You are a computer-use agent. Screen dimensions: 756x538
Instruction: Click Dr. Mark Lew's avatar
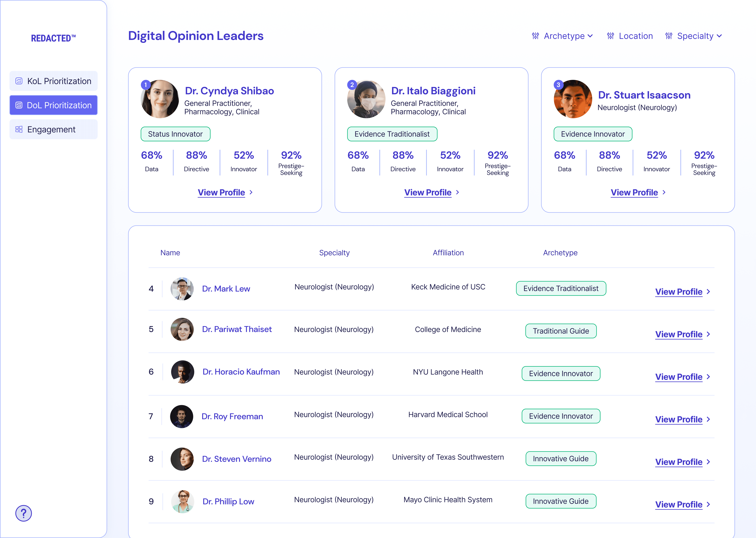click(x=182, y=289)
